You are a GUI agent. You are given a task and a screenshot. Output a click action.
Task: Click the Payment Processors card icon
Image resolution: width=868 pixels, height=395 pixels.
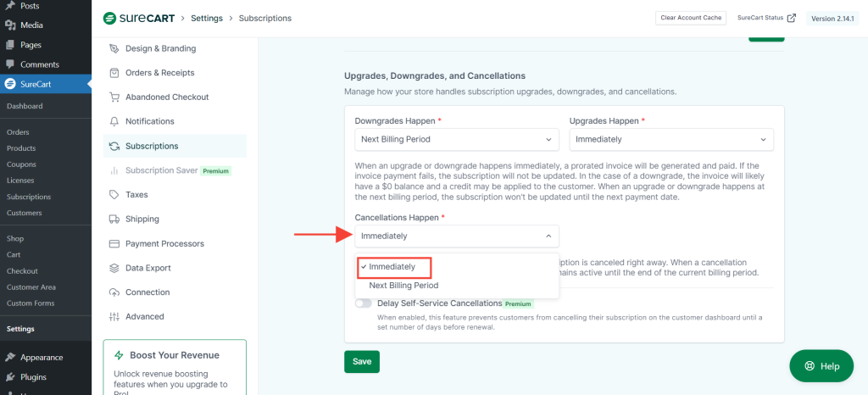coord(114,243)
